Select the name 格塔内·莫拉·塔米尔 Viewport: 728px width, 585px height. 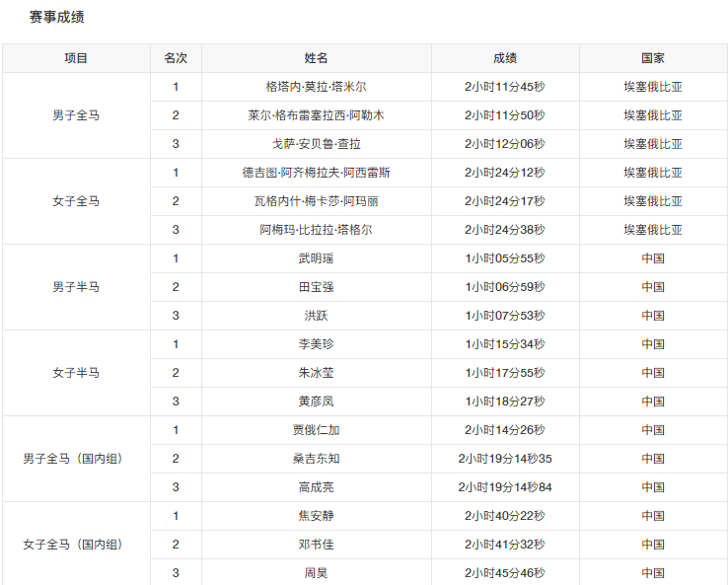tap(317, 87)
